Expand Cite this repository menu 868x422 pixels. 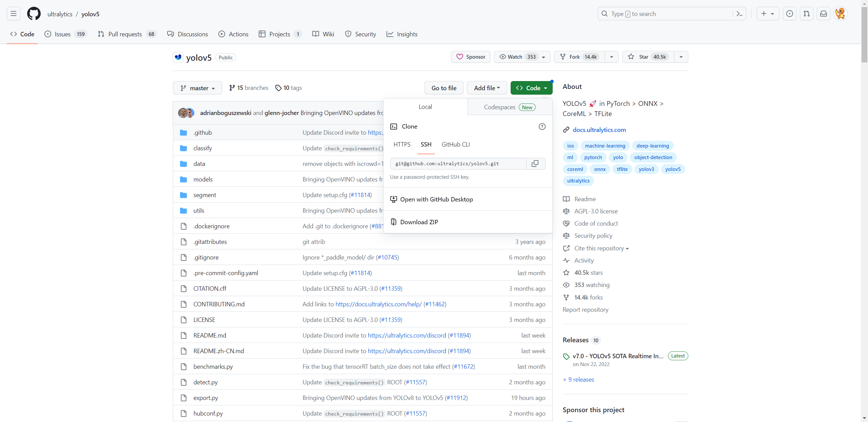pos(601,248)
